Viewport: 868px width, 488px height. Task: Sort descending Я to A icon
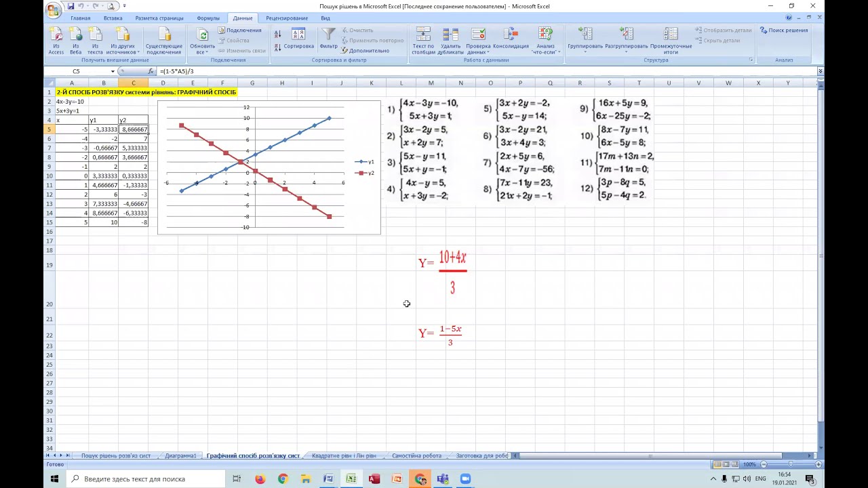pyautogui.click(x=278, y=47)
